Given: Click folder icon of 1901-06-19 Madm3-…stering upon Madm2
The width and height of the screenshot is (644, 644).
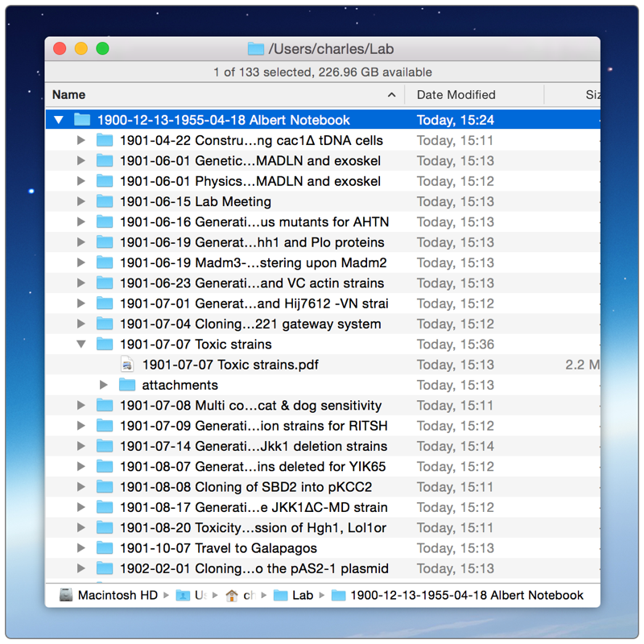Looking at the screenshot, I should tap(105, 262).
